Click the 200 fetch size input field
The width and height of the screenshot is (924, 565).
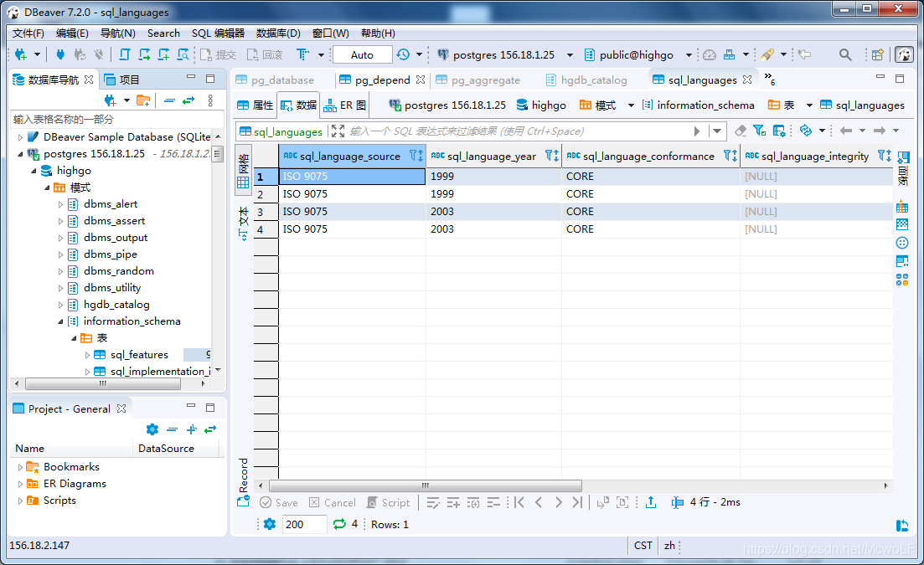coord(304,524)
